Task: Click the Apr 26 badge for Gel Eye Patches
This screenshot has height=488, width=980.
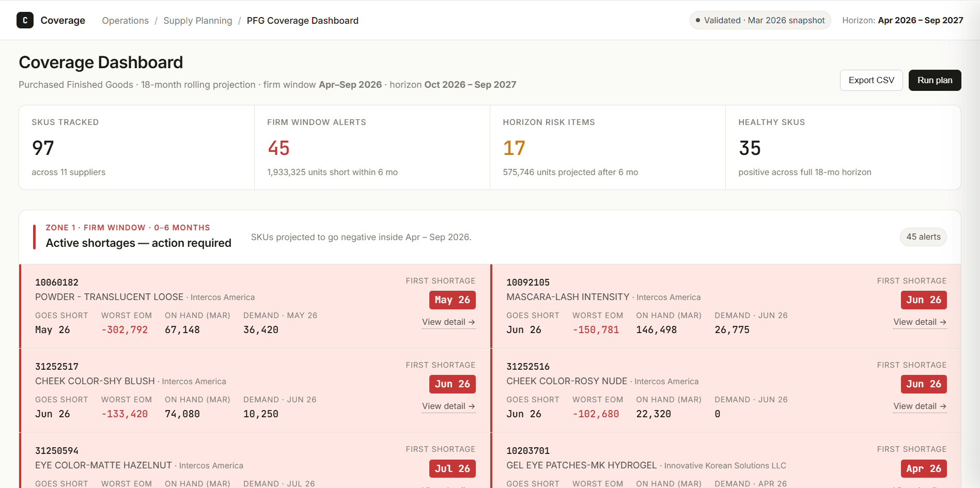Action: (924, 468)
